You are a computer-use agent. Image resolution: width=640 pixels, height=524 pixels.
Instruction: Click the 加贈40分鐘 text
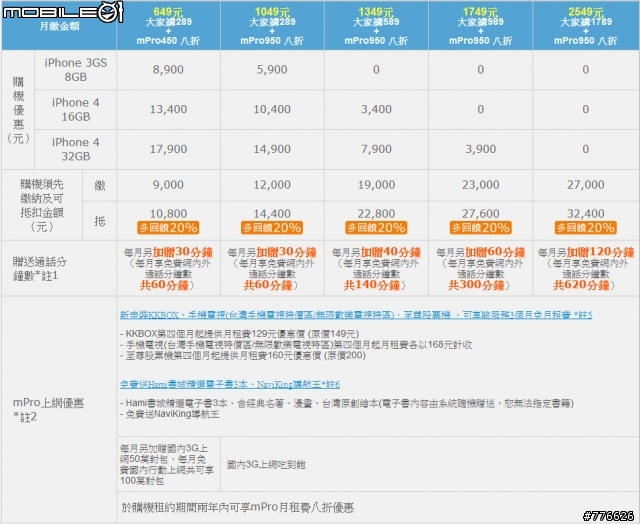[391, 252]
